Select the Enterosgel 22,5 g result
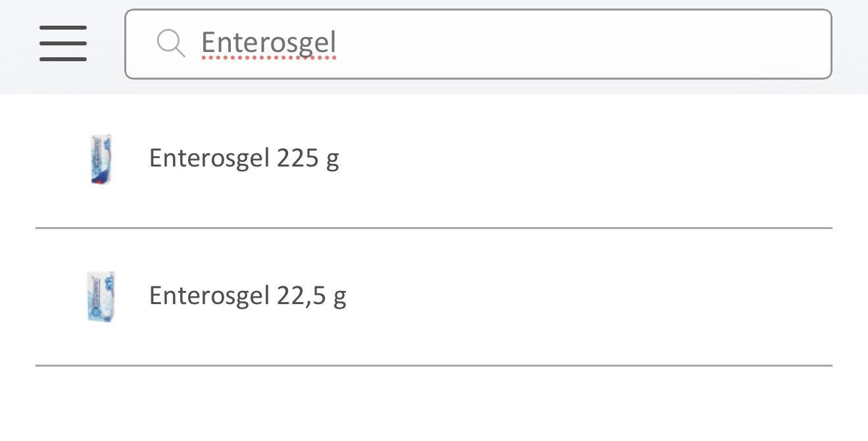868x441 pixels. coord(247,296)
